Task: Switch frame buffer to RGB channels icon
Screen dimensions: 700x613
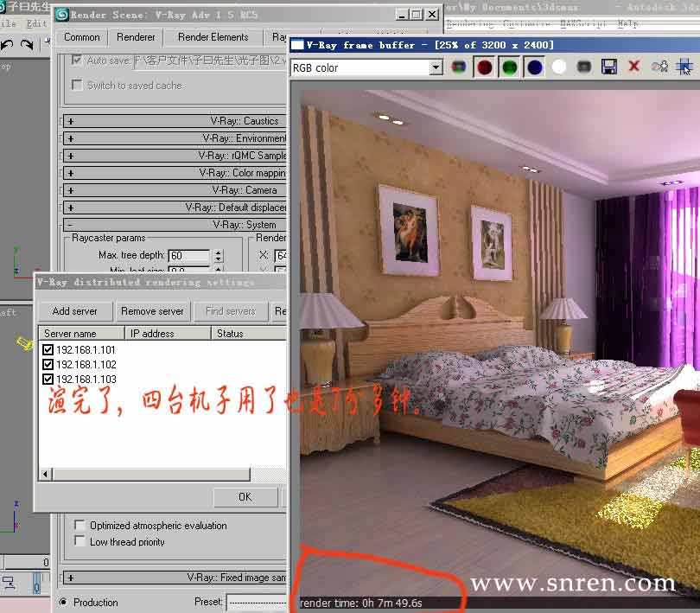Action: [459, 67]
